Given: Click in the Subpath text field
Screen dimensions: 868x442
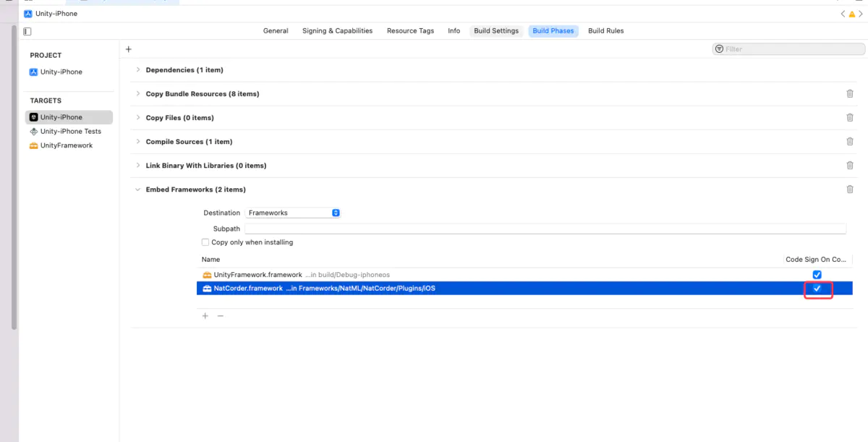Looking at the screenshot, I should click(545, 229).
